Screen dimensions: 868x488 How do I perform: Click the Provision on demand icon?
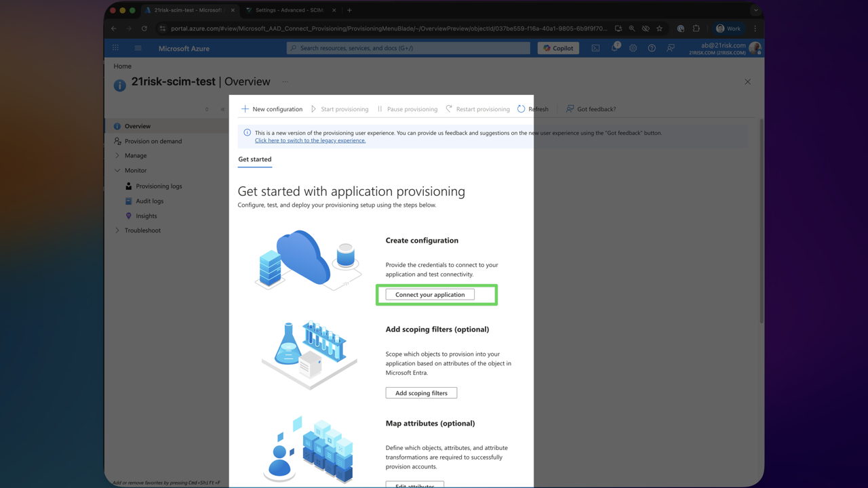(118, 141)
